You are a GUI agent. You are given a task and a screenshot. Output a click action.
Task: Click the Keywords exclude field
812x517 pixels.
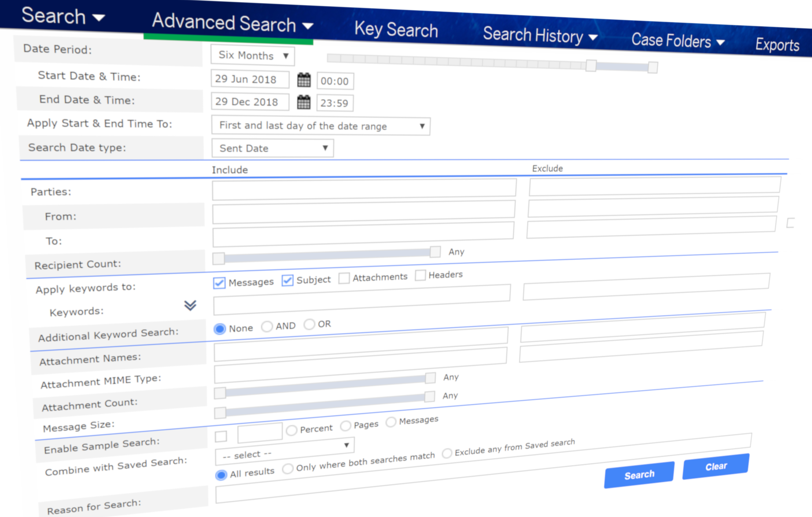[x=646, y=287]
